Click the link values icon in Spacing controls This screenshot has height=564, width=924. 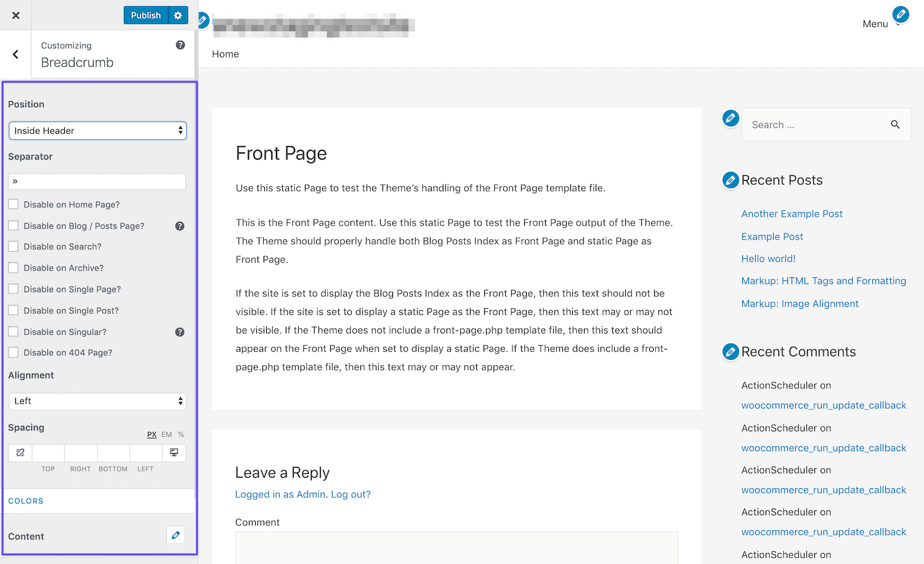[20, 452]
